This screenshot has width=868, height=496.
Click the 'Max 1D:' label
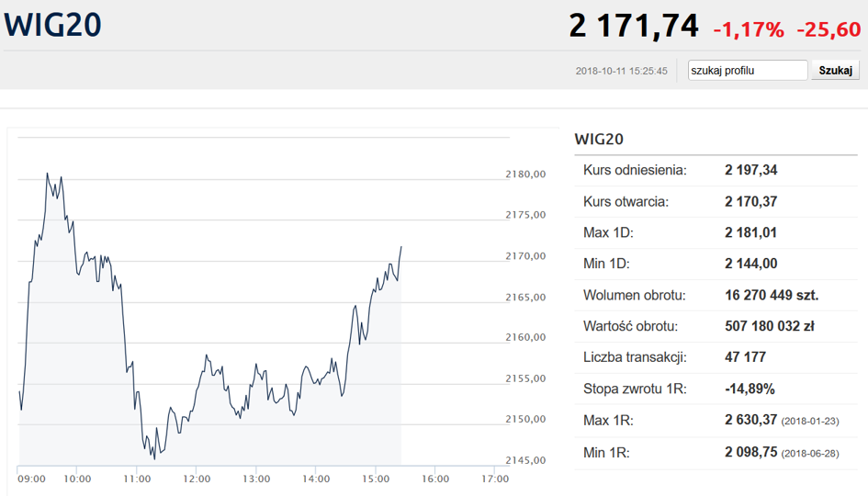click(608, 232)
